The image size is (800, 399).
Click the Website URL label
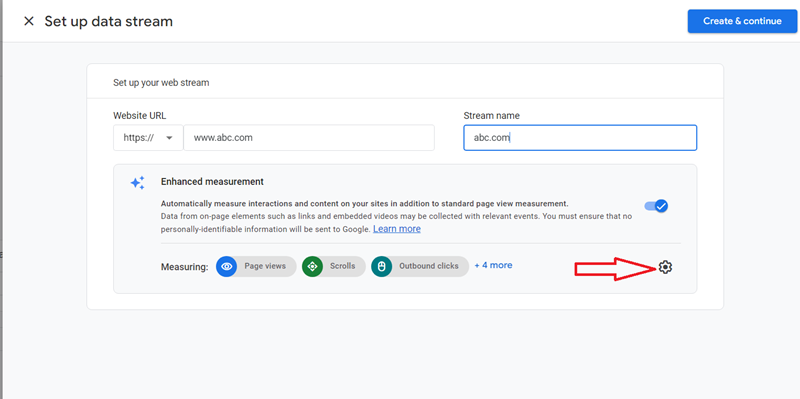pyautogui.click(x=140, y=115)
